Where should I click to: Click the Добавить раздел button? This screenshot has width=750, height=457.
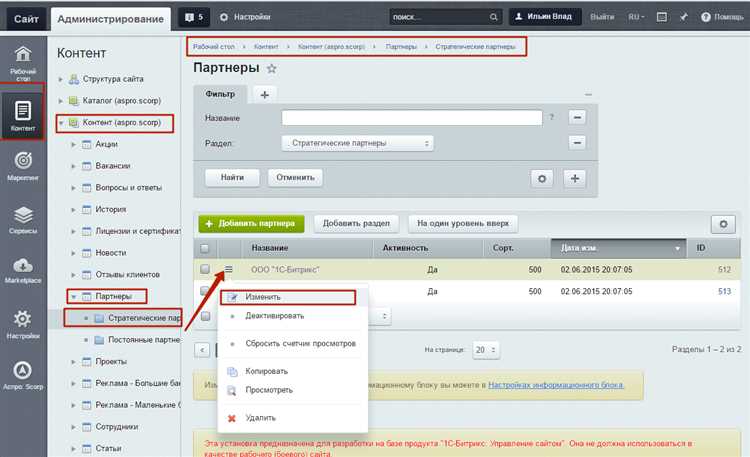click(x=356, y=223)
